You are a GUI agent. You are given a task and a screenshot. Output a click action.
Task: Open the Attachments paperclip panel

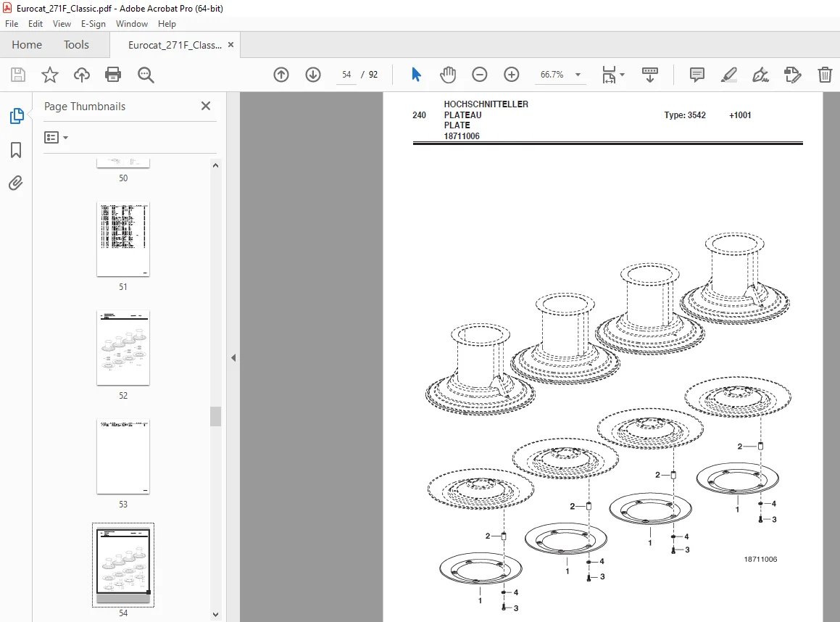(x=16, y=183)
